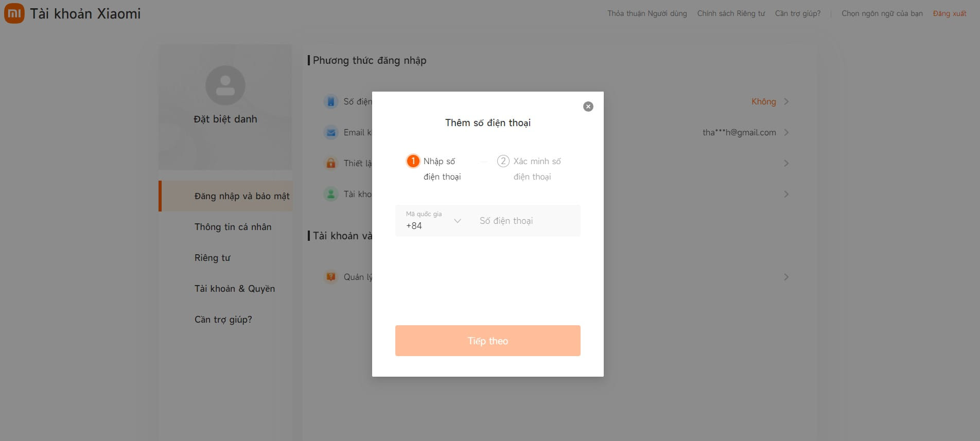The height and width of the screenshot is (441, 980).
Task: Click the Tiếp theo button
Action: (x=488, y=341)
